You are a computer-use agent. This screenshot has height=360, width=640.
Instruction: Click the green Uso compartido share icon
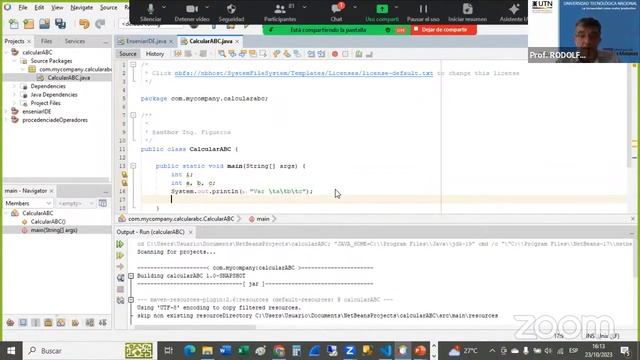point(382,12)
